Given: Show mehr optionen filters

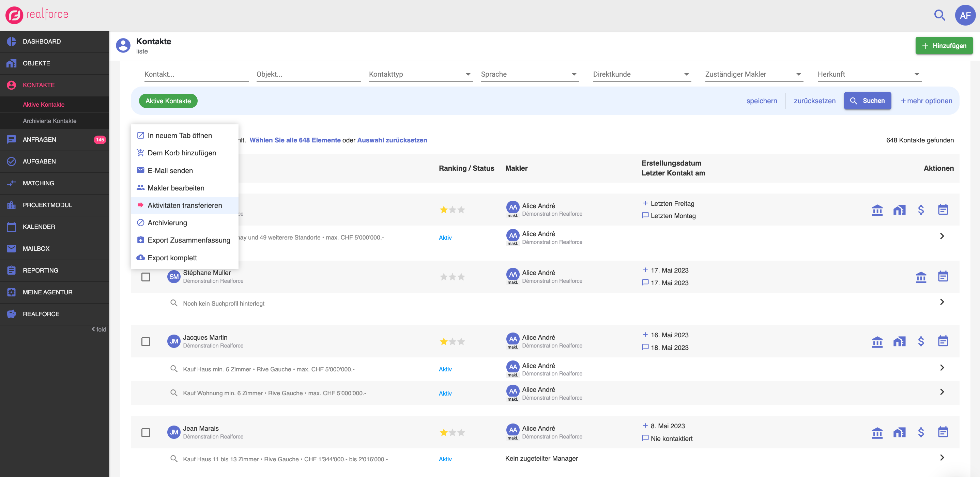Looking at the screenshot, I should coord(926,101).
